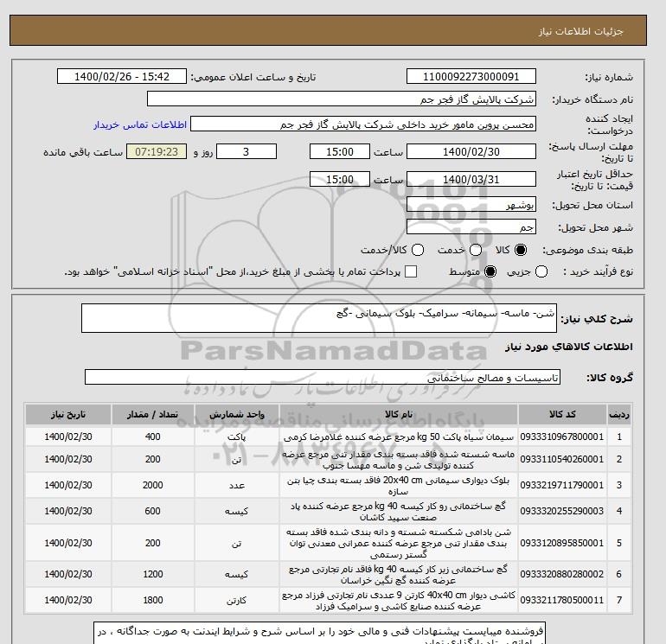The height and width of the screenshot is (644, 666).
Task: Click quantity 600 in row 4
Action: (x=152, y=511)
